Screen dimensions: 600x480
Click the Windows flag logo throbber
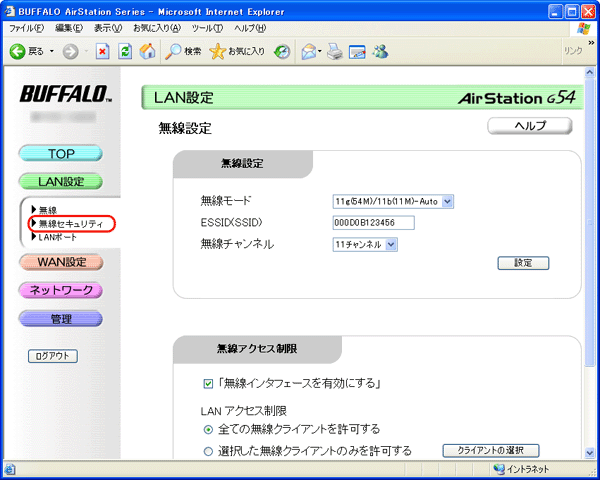coord(584,28)
